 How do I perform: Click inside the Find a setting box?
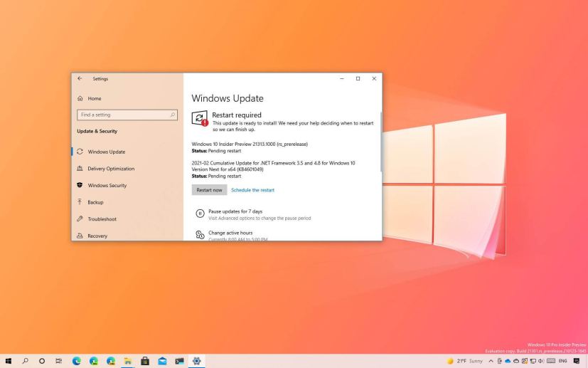tap(127, 115)
